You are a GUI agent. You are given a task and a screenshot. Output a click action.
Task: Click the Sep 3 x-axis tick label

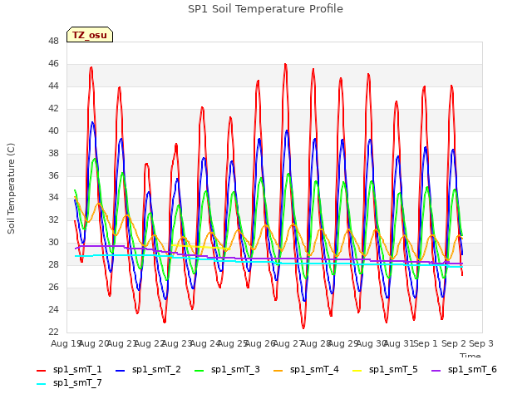(481, 343)
